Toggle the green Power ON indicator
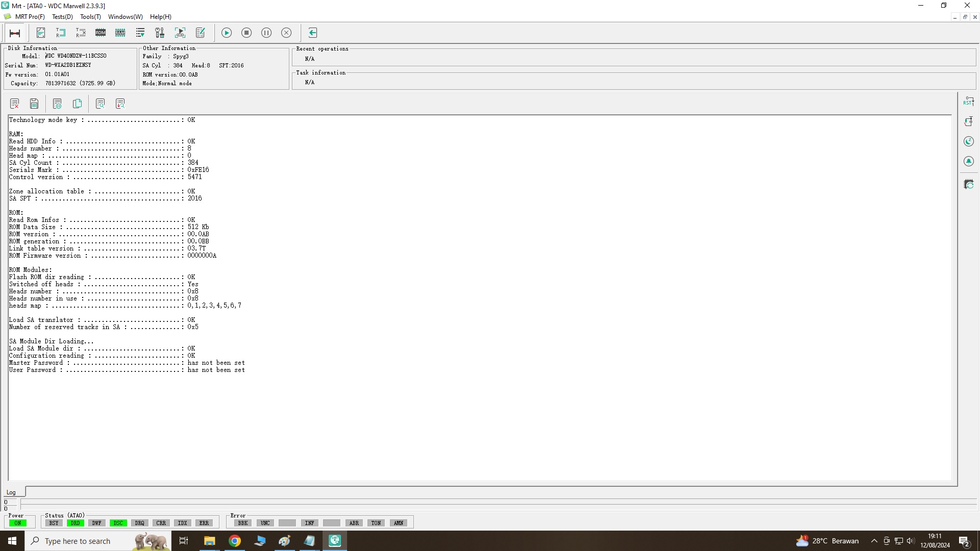 pyautogui.click(x=18, y=523)
